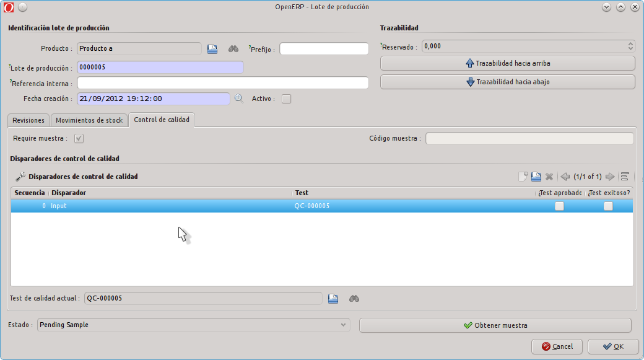This screenshot has height=360, width=644.
Task: Open current quality test record icon
Action: click(x=333, y=299)
